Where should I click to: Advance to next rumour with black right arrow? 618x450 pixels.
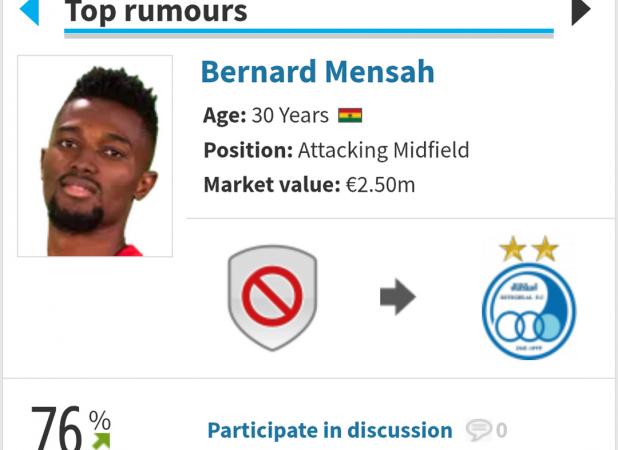pyautogui.click(x=581, y=11)
